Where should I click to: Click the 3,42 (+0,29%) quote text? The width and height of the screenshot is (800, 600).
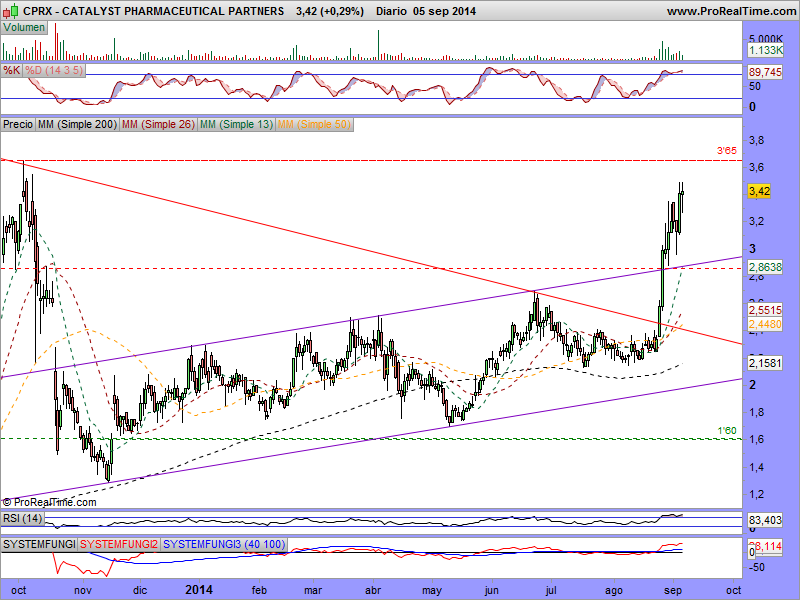pos(330,11)
